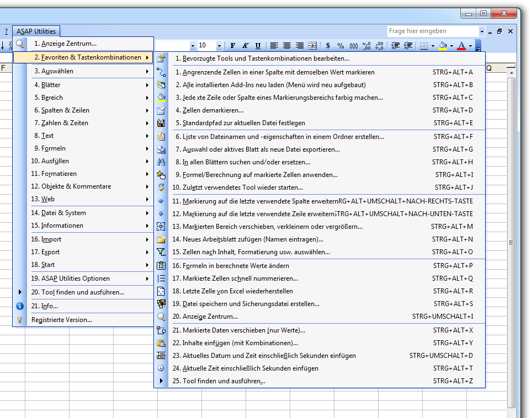Click the fill color bucket icon
This screenshot has width=532, height=418.
[443, 45]
